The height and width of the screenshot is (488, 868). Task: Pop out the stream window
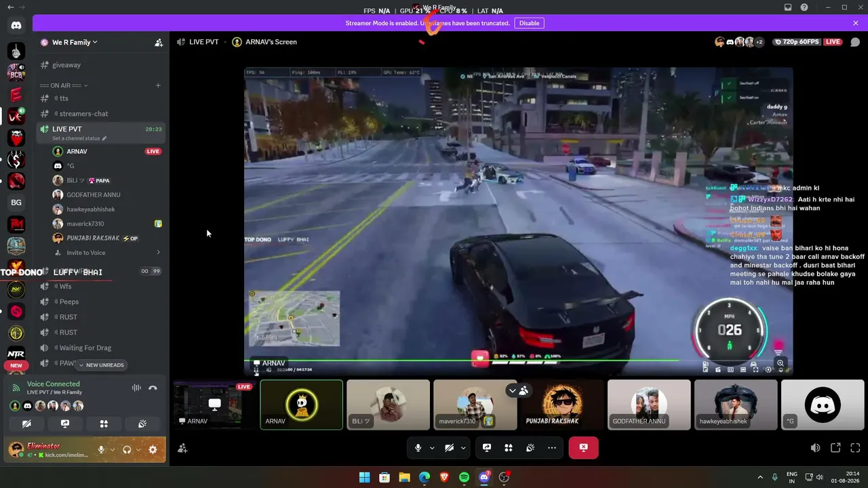835,448
